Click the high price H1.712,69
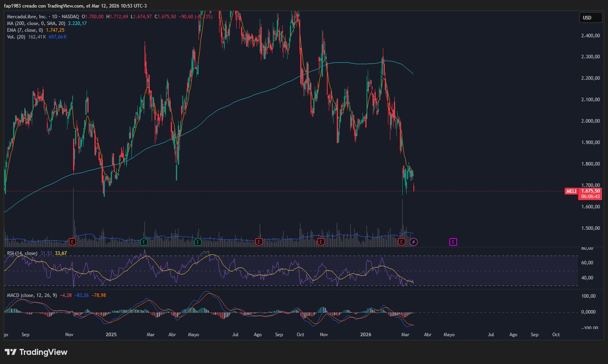The height and width of the screenshot is (364, 608). point(118,17)
